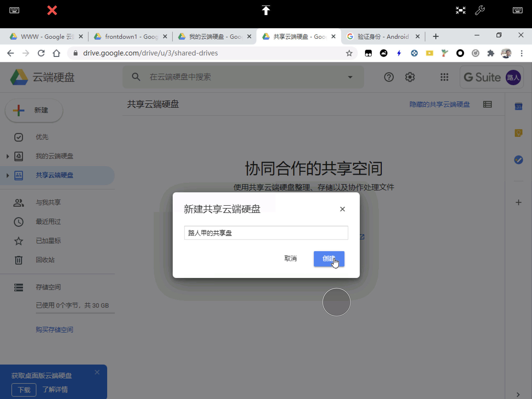Expand the My Drive (我的云端硬盘) tree arrow
The image size is (532, 399).
[8, 156]
